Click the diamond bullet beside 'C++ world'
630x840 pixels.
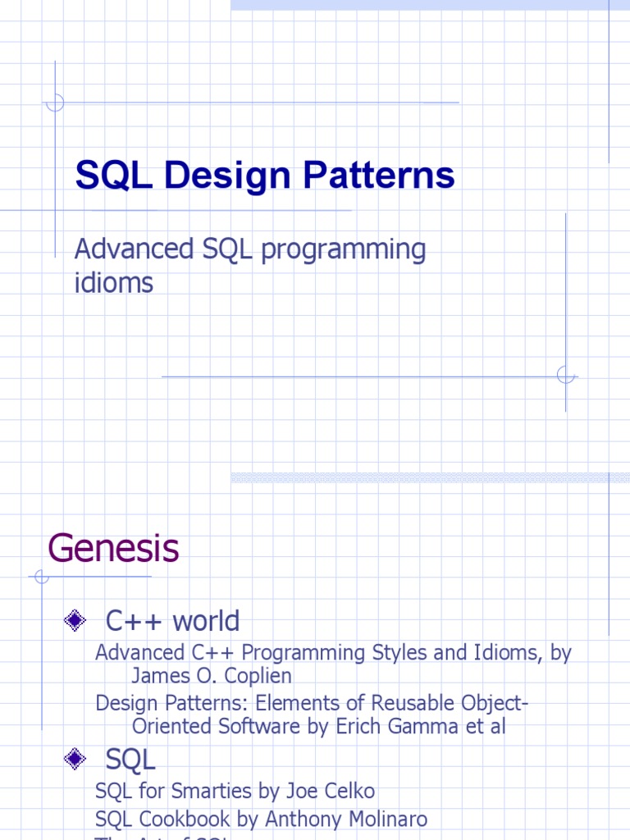click(x=75, y=621)
